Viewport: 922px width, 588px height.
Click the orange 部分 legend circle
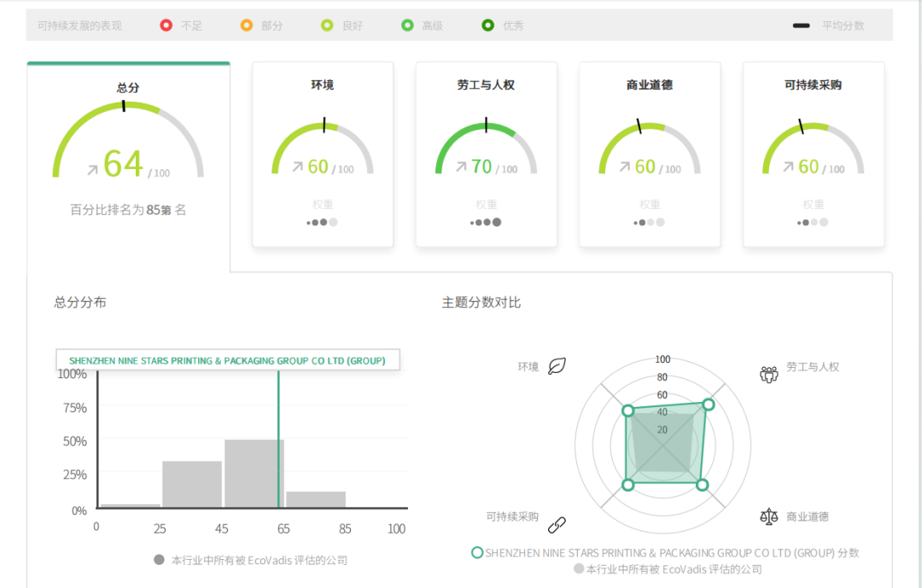[247, 26]
